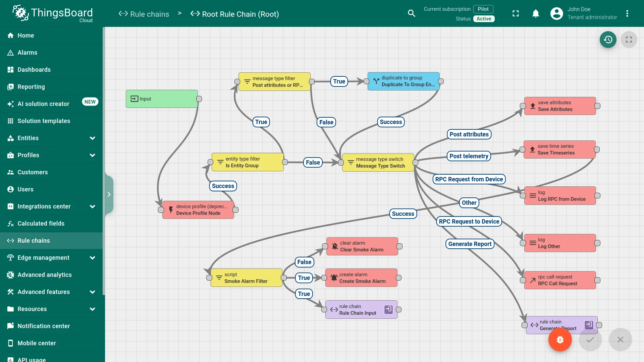Expand the Advanced features chevron

93,292
